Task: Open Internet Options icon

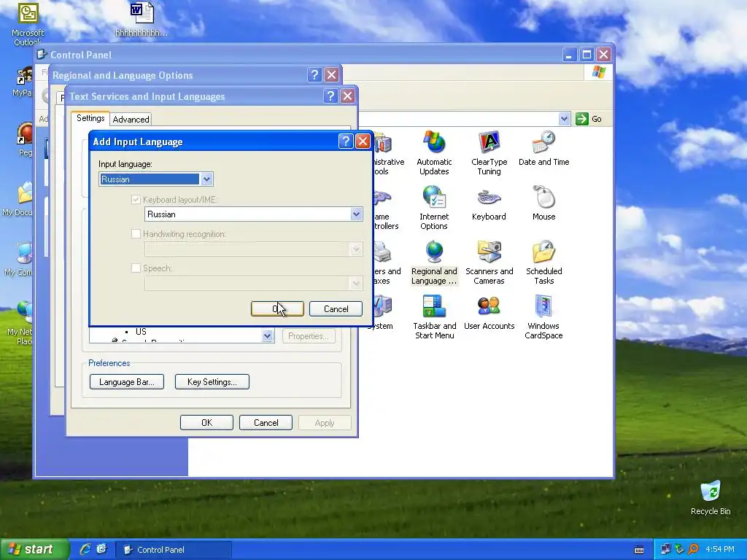Action: [433, 208]
